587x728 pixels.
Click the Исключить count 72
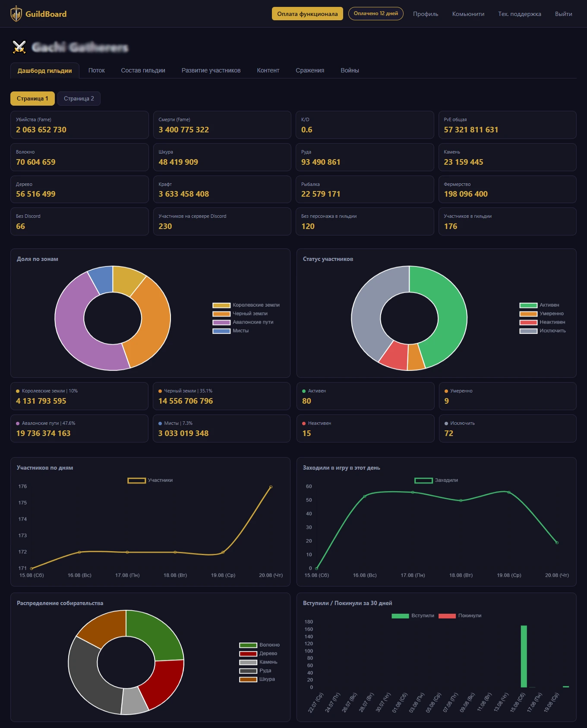449,433
